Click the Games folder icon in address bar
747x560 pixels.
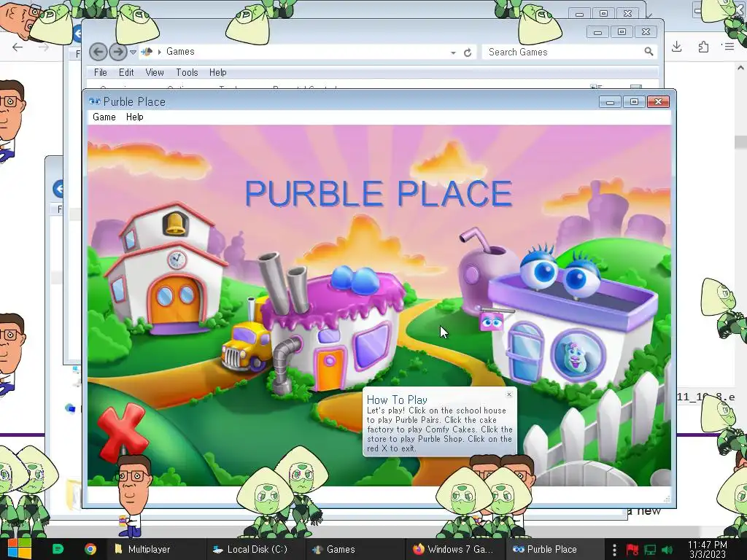click(147, 52)
